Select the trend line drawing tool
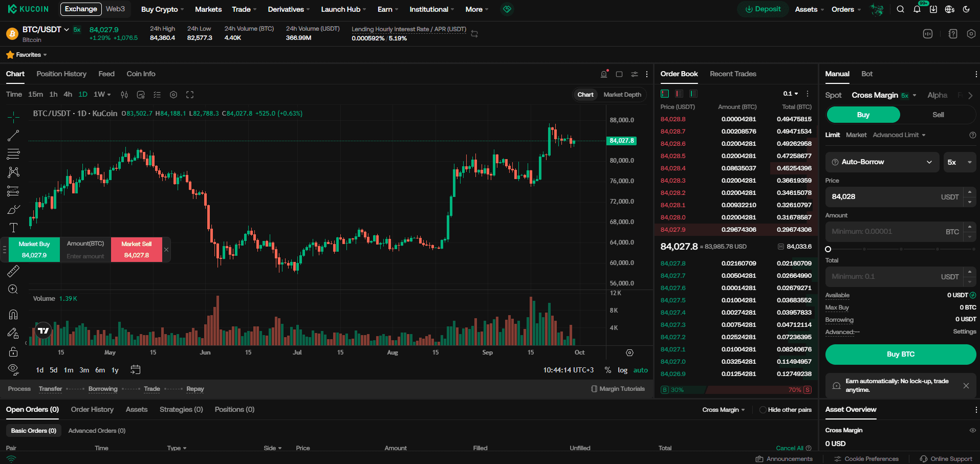 coord(13,136)
